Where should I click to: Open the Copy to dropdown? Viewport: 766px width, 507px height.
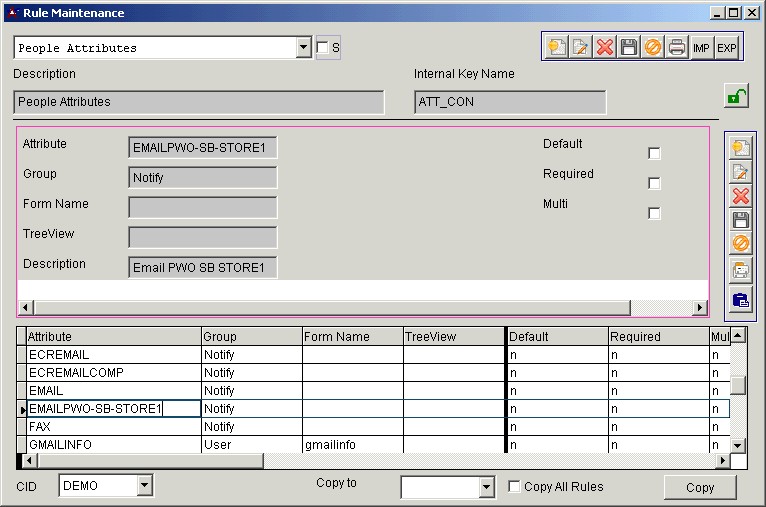click(486, 487)
